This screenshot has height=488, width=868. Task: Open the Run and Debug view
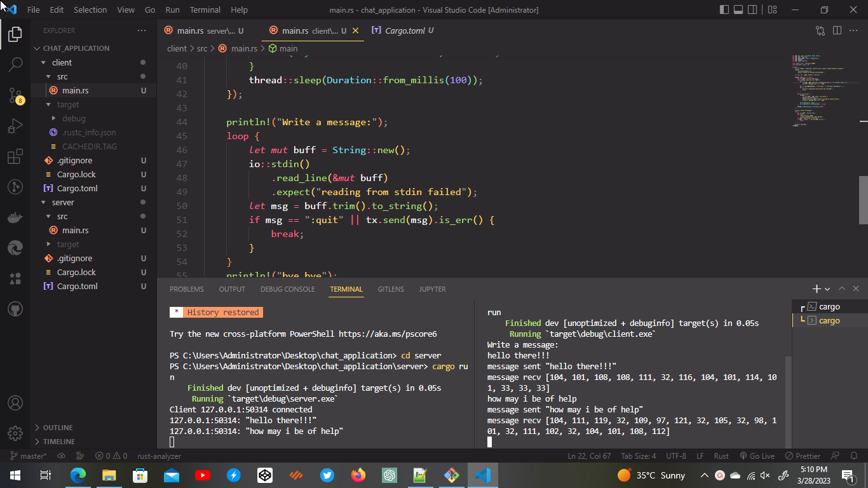(15, 126)
